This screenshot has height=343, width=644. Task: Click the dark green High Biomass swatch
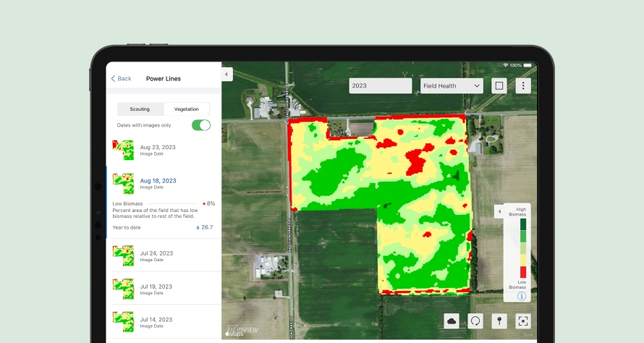click(x=523, y=225)
